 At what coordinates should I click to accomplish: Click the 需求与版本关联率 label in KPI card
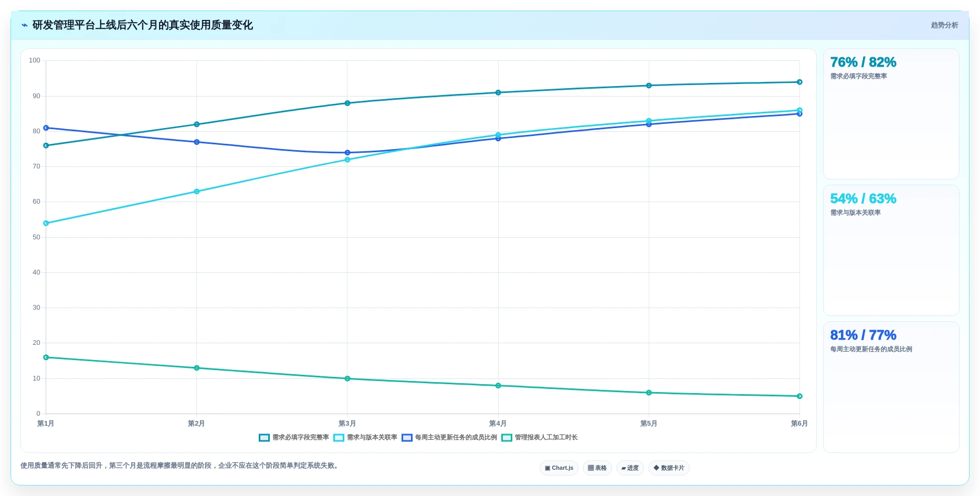click(x=855, y=213)
